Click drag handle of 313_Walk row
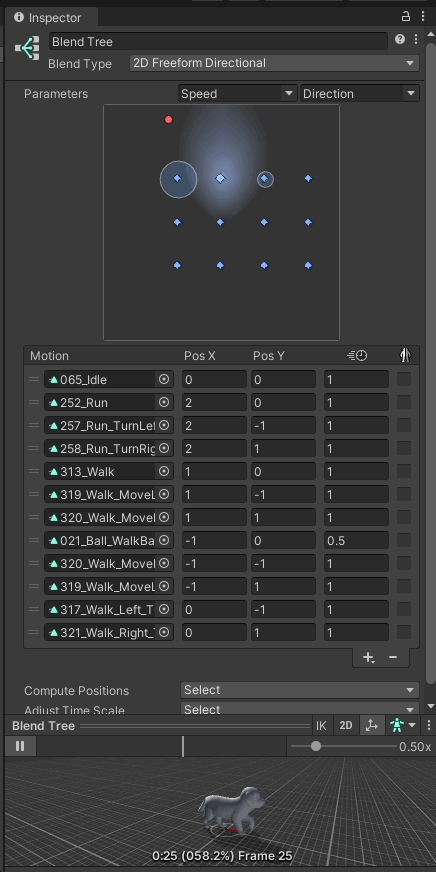The image size is (436, 872). tap(34, 471)
